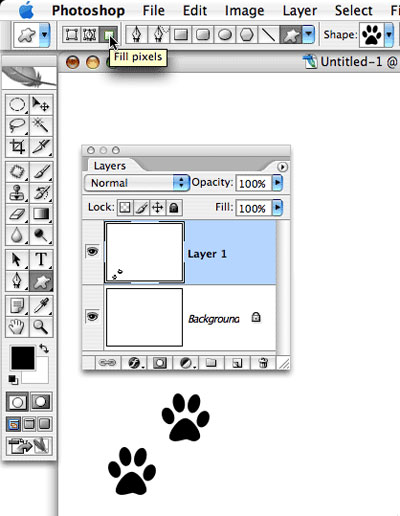
Task: Open the tool preset picker dropdown
Action: coord(45,34)
